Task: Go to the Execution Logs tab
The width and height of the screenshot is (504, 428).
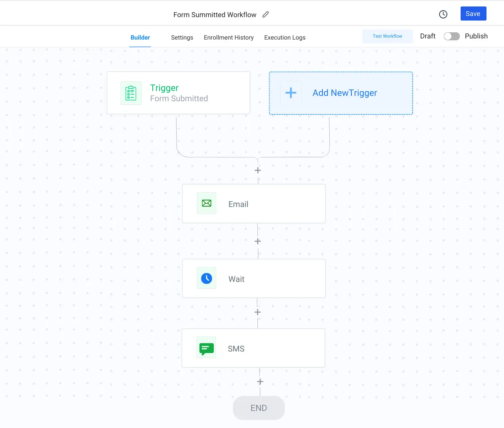Action: click(x=285, y=38)
